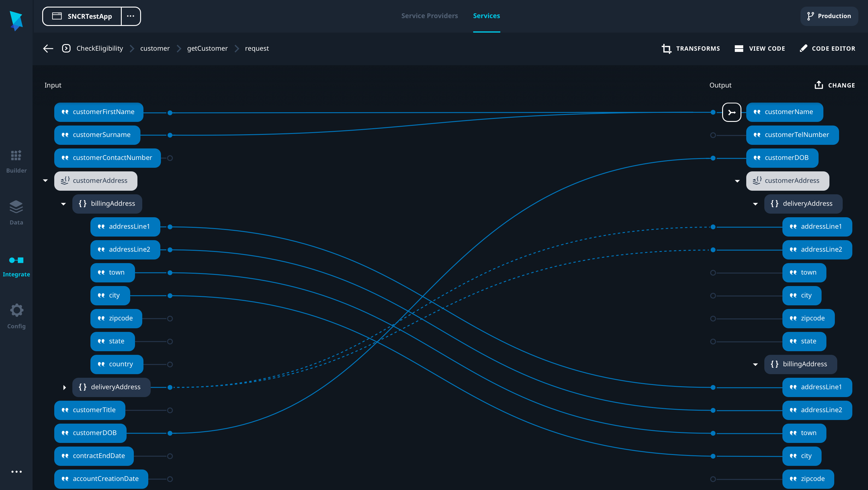Click the empty connector of input customerContactNumber

pyautogui.click(x=170, y=158)
